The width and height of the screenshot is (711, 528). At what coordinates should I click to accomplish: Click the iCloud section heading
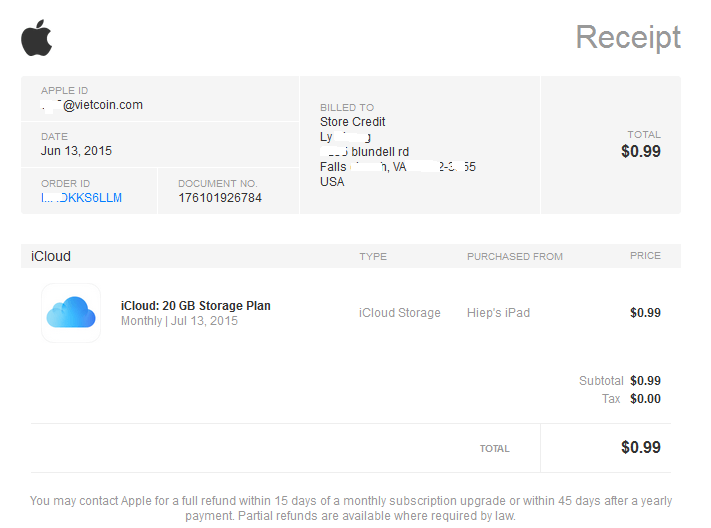(x=51, y=256)
